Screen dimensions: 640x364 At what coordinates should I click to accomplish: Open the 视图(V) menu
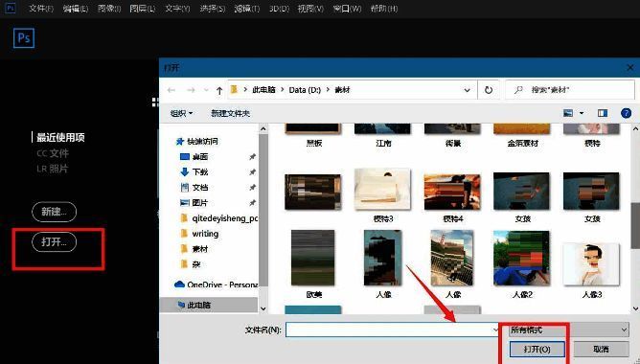click(x=310, y=9)
